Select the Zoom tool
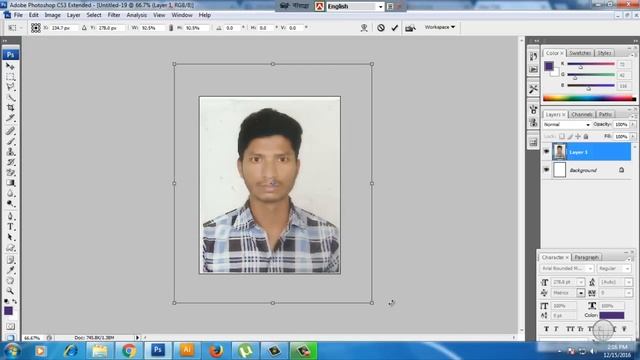 point(10,291)
